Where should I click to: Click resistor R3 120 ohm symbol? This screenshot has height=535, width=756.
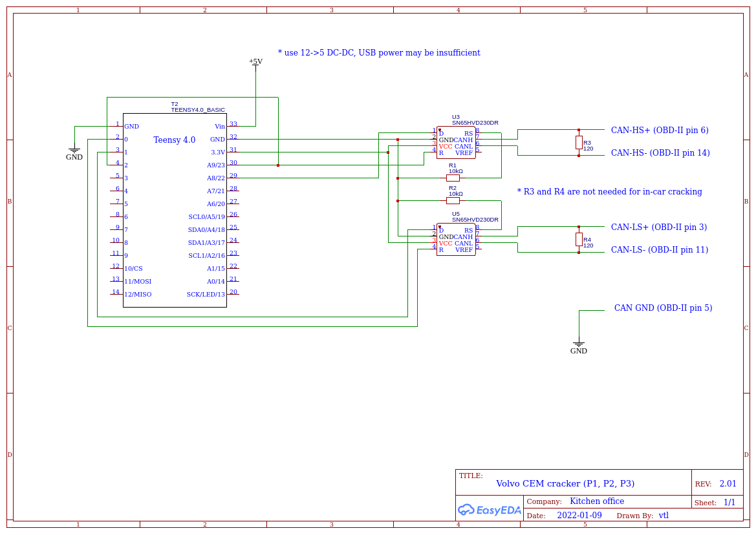(x=578, y=143)
